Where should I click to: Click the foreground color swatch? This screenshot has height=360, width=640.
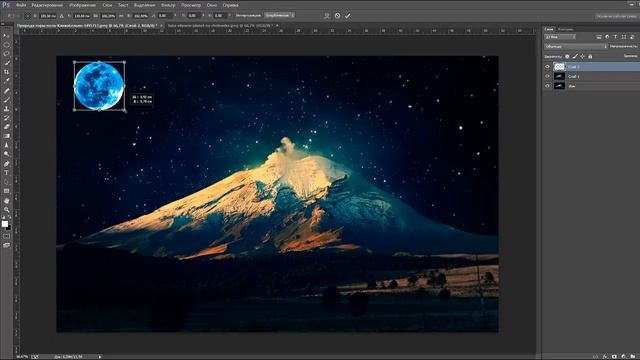[x=5, y=224]
